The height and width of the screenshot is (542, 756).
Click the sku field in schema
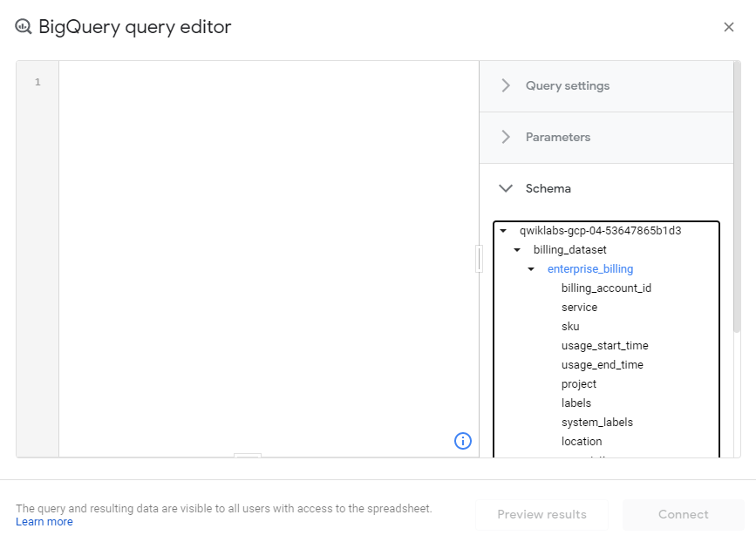[x=570, y=326]
